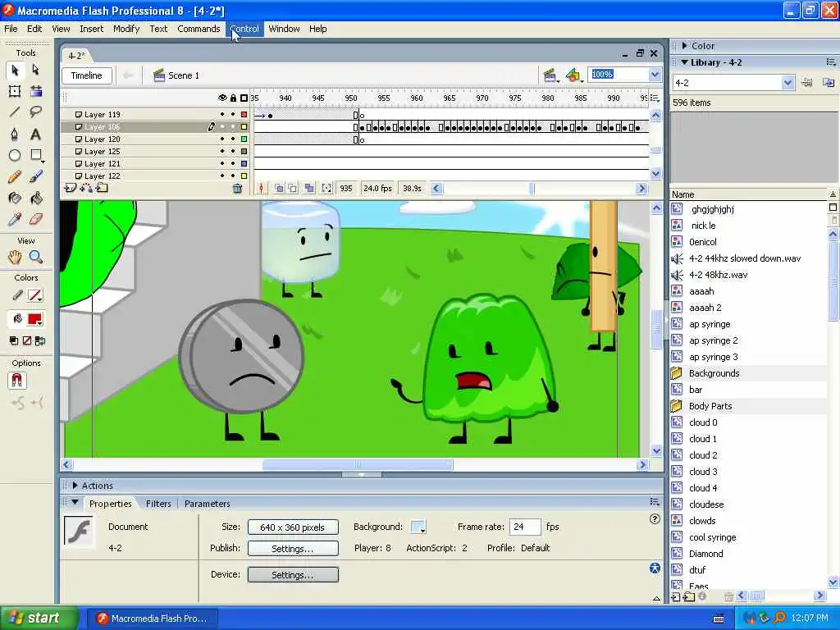Screen dimensions: 840x630
Task: Click the Insert Layer icon
Action: click(x=71, y=188)
